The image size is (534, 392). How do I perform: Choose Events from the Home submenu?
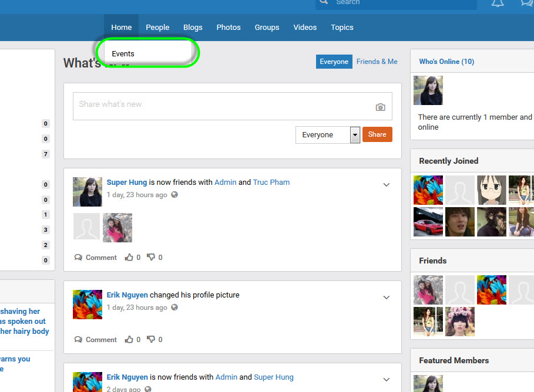coord(123,54)
